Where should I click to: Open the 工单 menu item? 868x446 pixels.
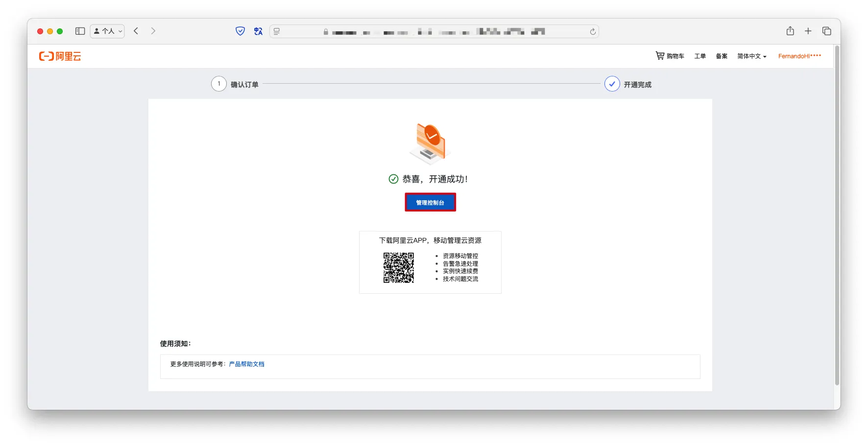click(700, 56)
